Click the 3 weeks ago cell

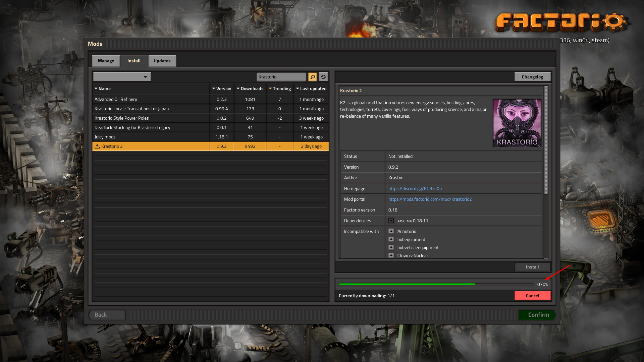click(x=311, y=118)
